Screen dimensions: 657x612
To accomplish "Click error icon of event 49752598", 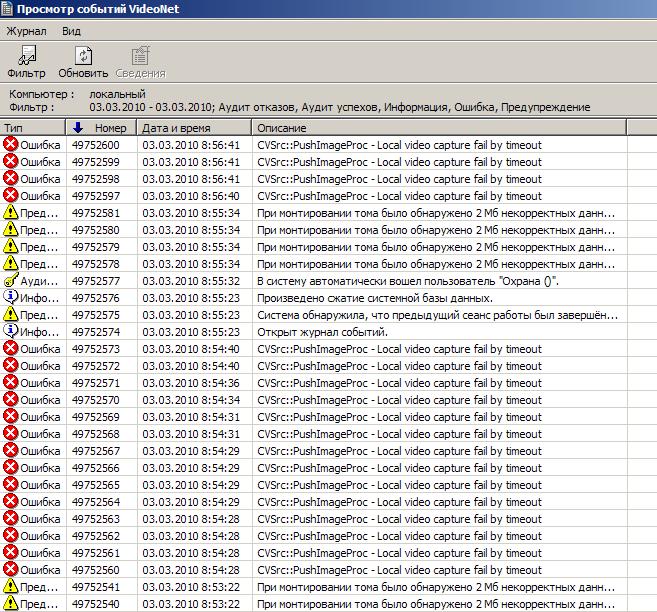I will pos(10,178).
